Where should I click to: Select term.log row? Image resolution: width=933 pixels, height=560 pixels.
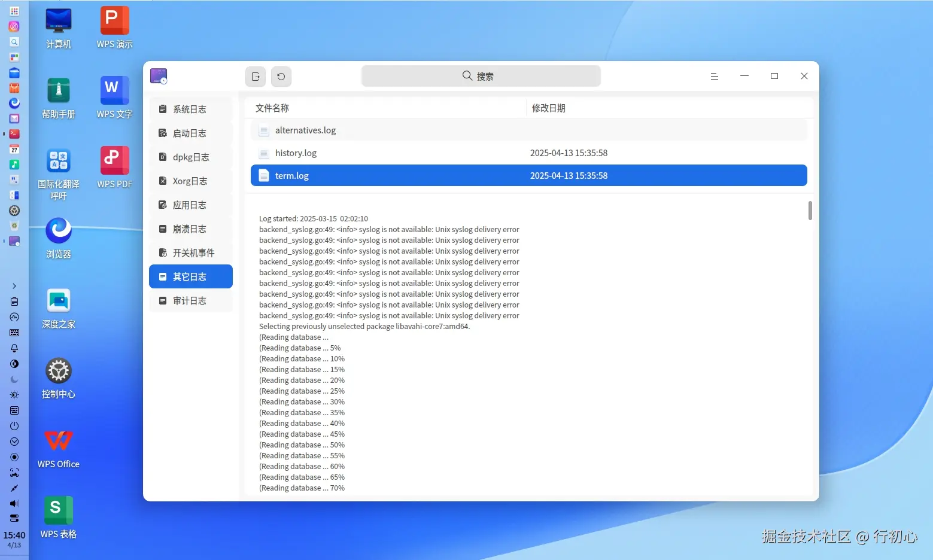(529, 176)
